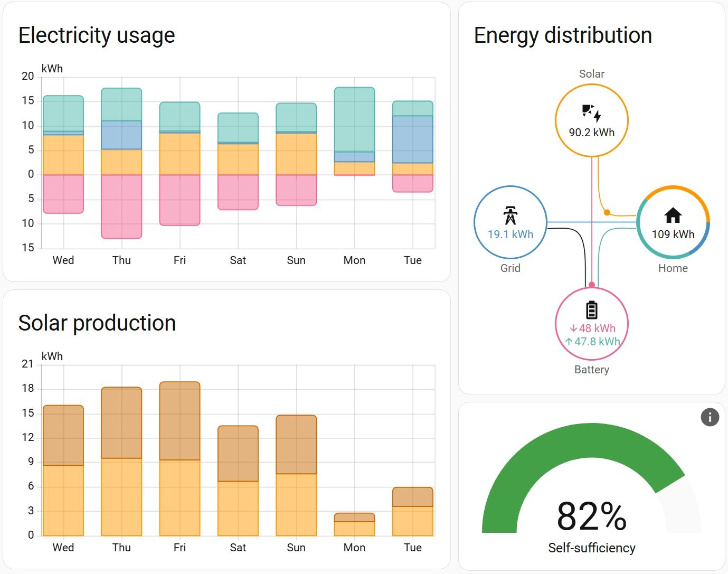Click the 90.2 kWh solar value
Viewport: 728px width, 574px height.
pyautogui.click(x=591, y=133)
